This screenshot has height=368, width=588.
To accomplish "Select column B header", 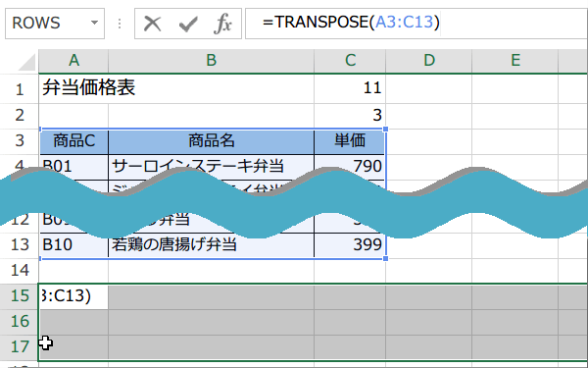I will (x=211, y=60).
